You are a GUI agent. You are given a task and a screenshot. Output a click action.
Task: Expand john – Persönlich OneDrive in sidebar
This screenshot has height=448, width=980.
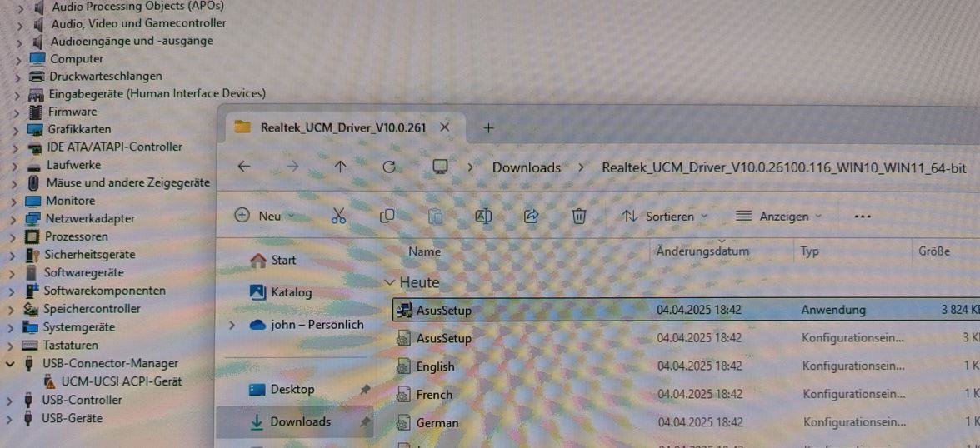point(233,326)
